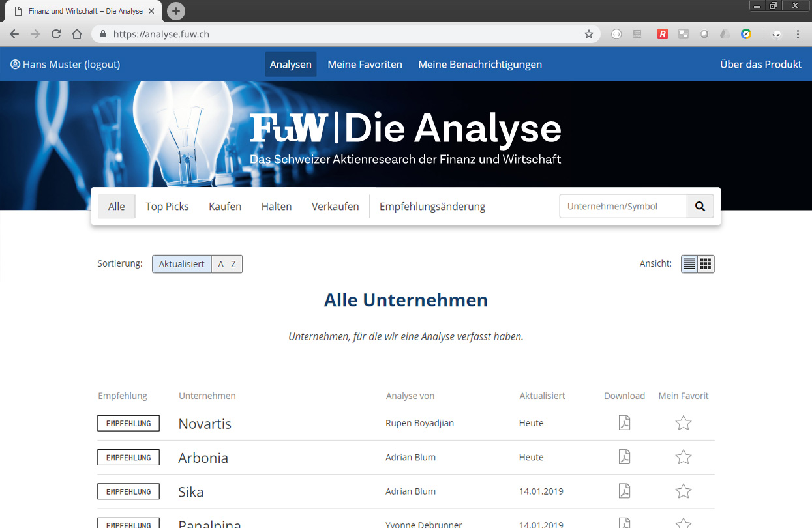
Task: Go to the browser home page
Action: pos(77,34)
